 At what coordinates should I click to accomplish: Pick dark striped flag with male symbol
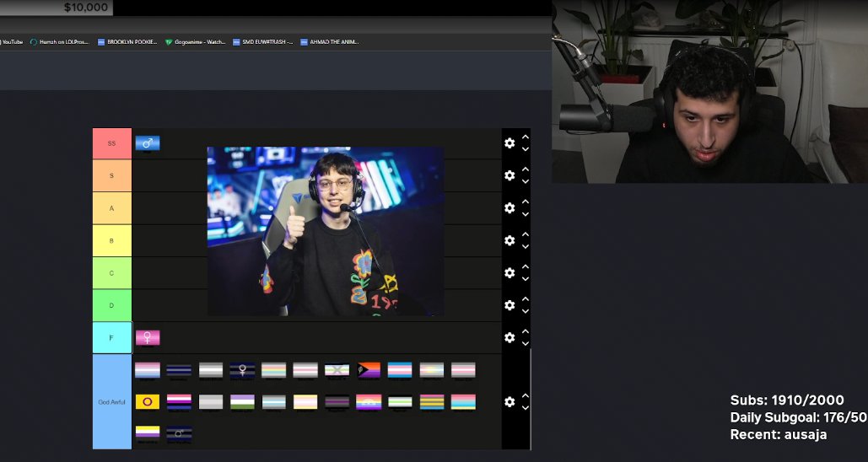point(180,433)
